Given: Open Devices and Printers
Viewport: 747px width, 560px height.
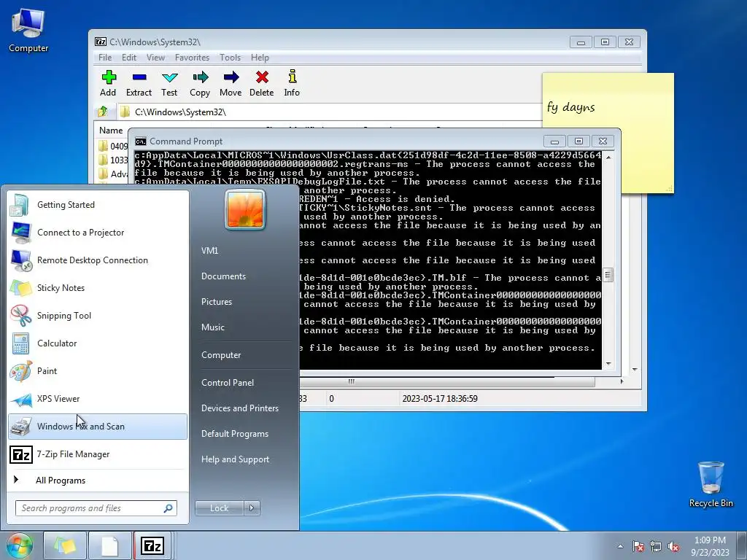Looking at the screenshot, I should tap(240, 408).
